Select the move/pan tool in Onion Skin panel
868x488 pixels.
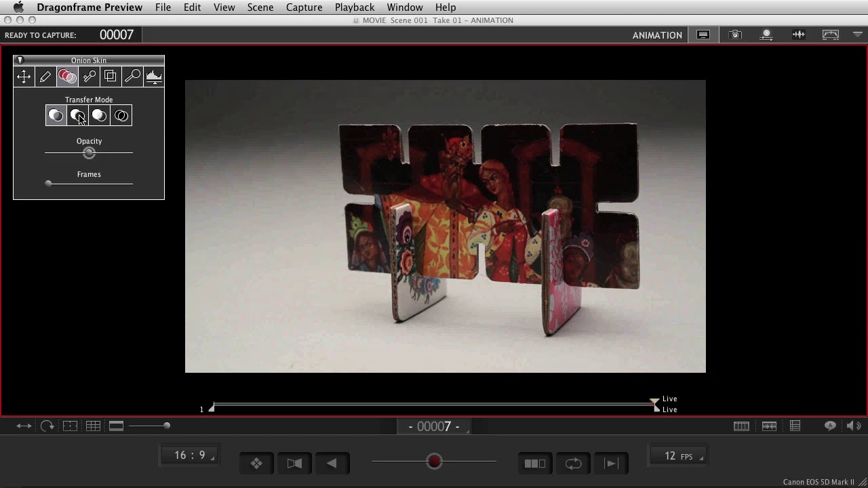click(x=24, y=77)
